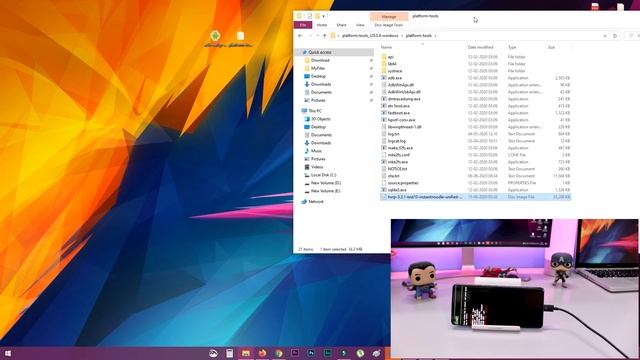Select dmtracedump.exe file
The width and height of the screenshot is (640, 360).
tap(404, 99)
